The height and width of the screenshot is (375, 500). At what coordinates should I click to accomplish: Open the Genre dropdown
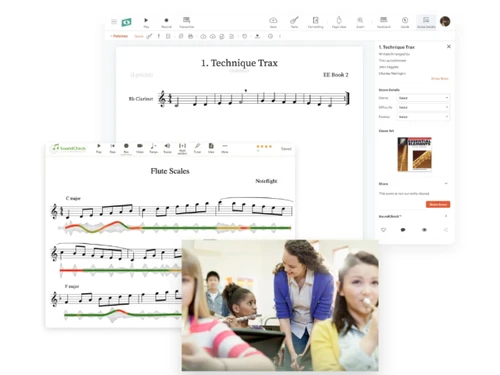[x=423, y=98]
